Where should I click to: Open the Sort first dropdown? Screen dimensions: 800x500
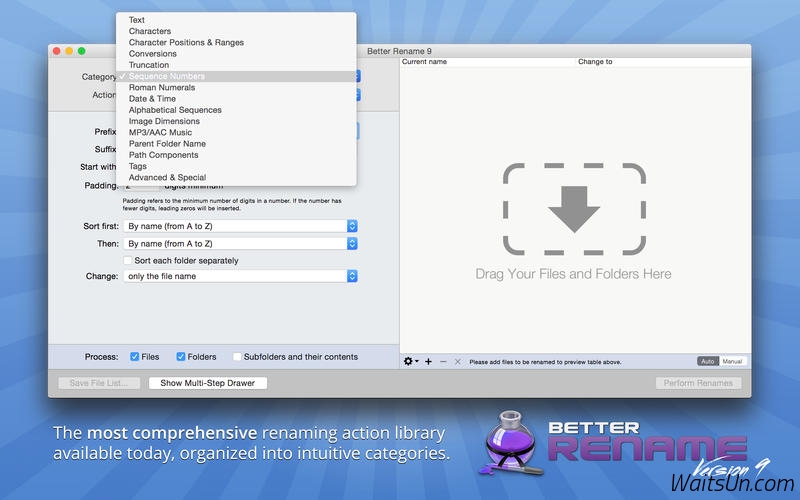[x=240, y=226]
